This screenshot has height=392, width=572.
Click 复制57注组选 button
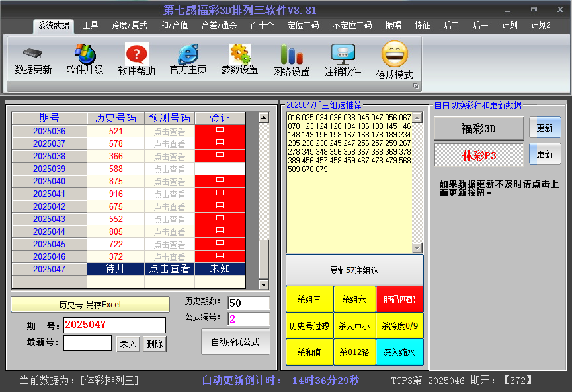[354, 270]
